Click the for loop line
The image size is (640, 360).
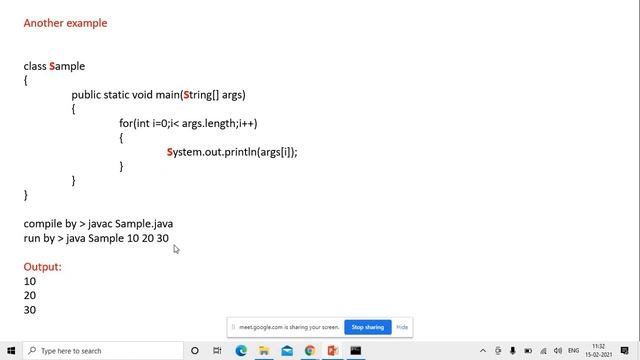188,124
